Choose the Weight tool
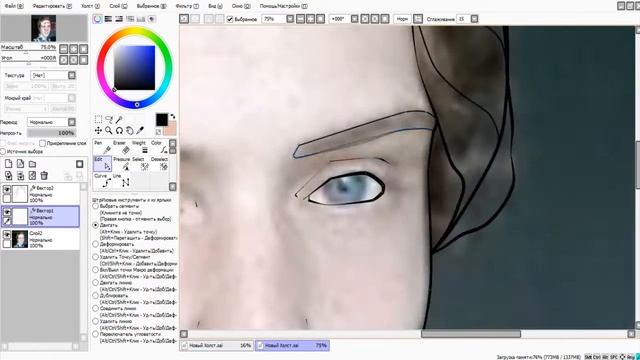 tap(140, 147)
